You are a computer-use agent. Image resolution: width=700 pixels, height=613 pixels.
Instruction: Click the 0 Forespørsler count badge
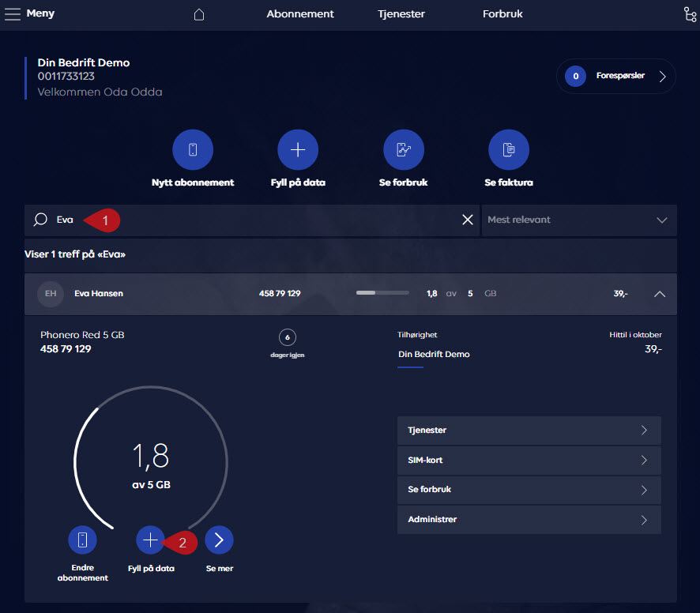575,77
